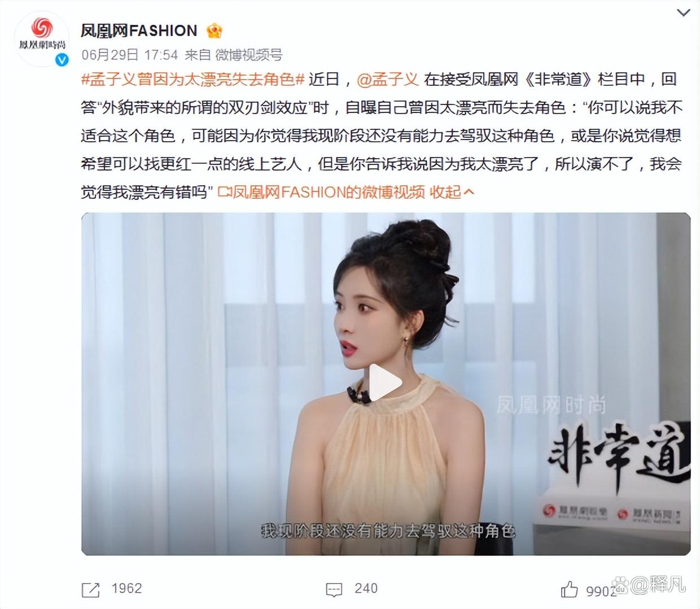
Task: Open 凤凰网FASHION的微博视频 link
Action: point(329,192)
